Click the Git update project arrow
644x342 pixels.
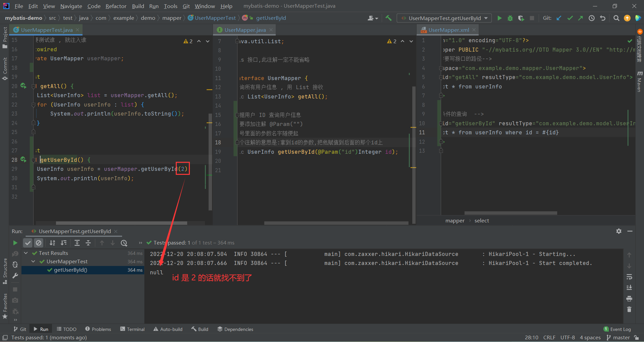tap(559, 18)
